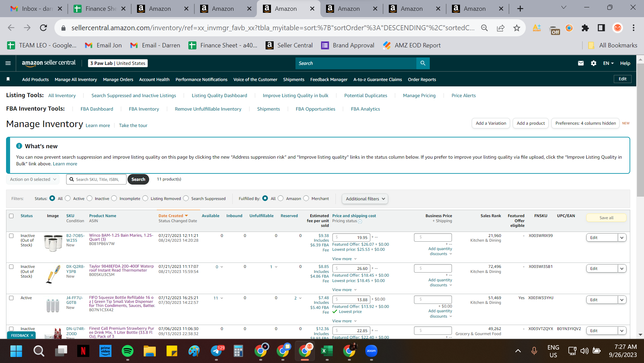Select Fulfilled By Amazon radio
Screen dimensions: 644x363
281,198
